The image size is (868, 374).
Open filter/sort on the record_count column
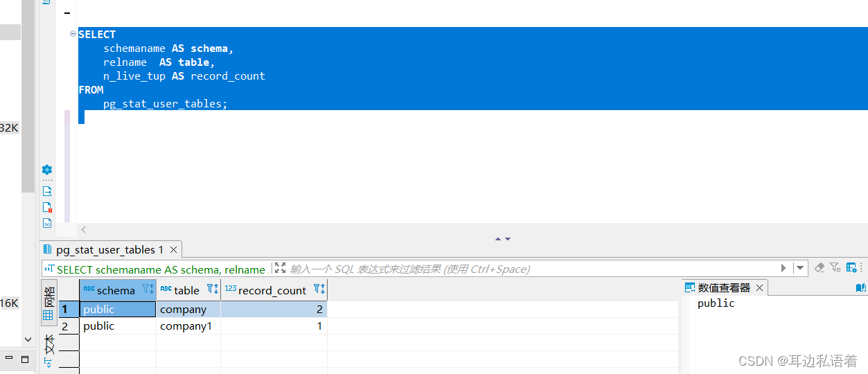pos(319,289)
